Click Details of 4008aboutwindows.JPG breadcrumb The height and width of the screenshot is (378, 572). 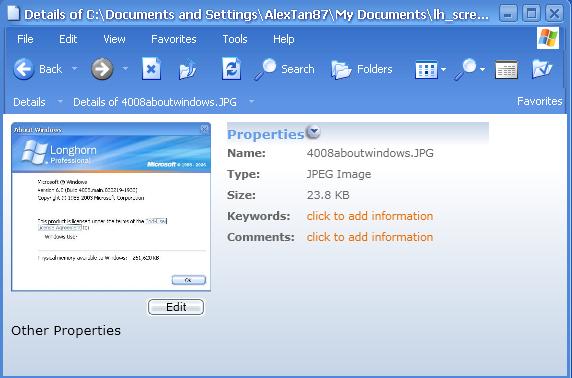pyautogui.click(x=155, y=102)
